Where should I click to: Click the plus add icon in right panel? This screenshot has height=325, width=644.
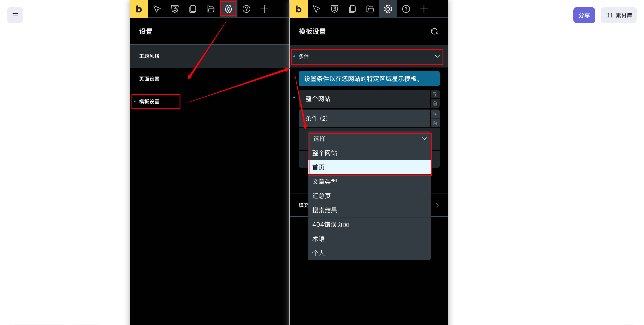click(424, 9)
